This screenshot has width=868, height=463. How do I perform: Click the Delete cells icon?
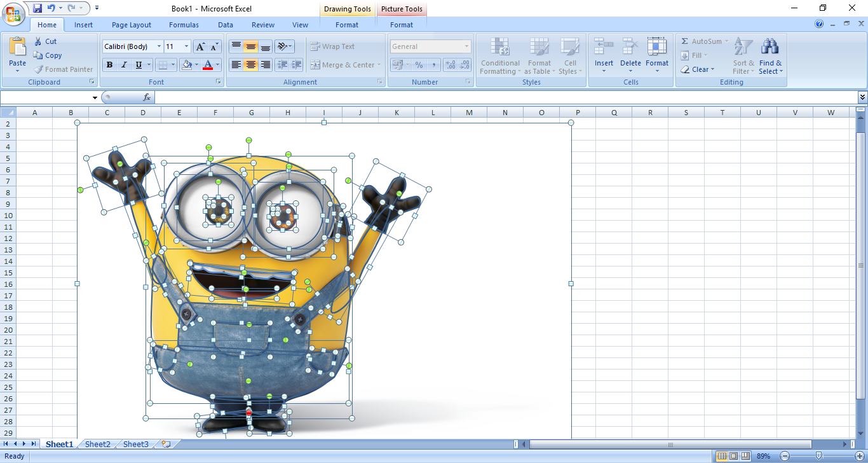pos(630,47)
